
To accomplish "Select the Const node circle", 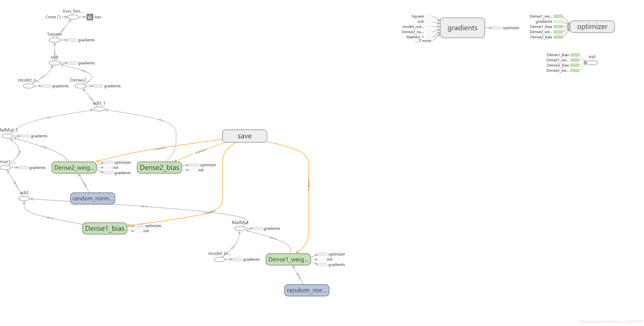I will click(59, 17).
